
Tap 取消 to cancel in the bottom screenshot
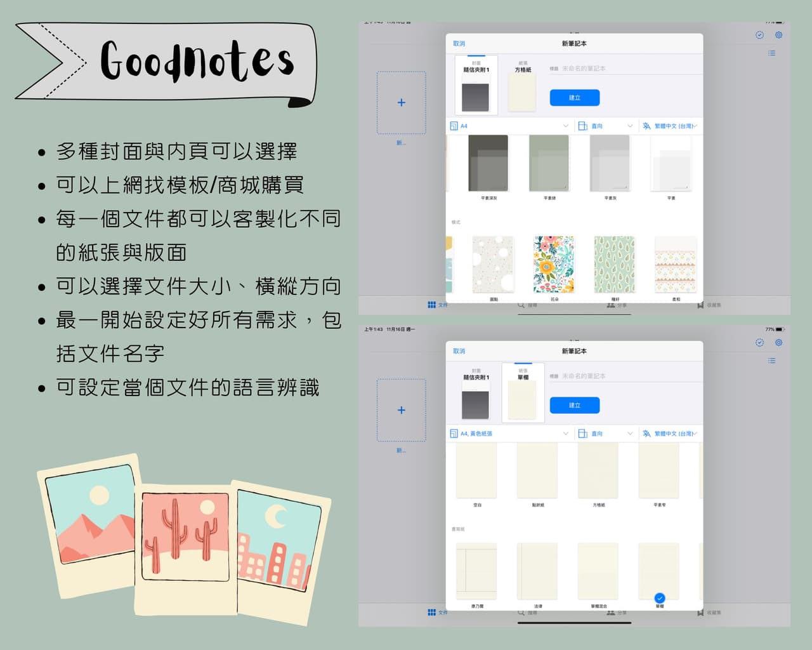tap(459, 351)
